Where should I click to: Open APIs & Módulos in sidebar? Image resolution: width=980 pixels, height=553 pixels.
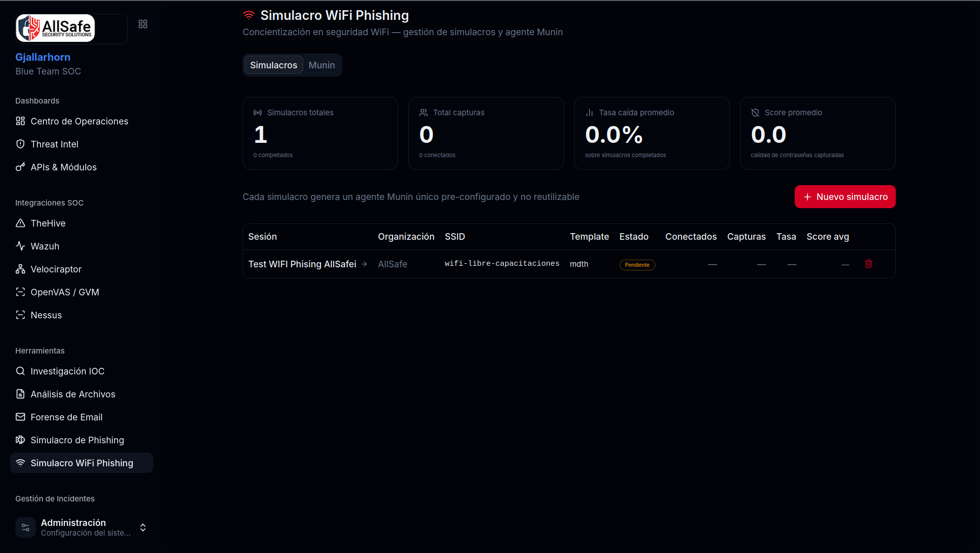click(x=82, y=167)
